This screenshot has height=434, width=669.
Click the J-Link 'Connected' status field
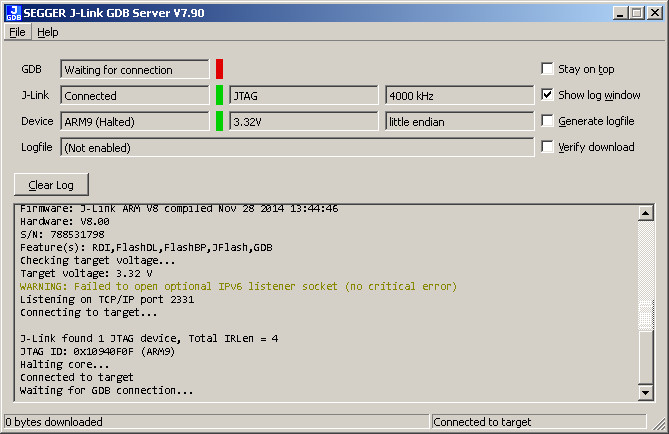point(135,95)
